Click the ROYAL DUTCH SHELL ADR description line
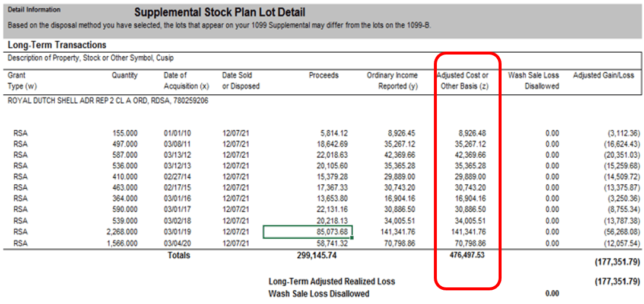Screen dimensions: 644x304 click(108, 101)
